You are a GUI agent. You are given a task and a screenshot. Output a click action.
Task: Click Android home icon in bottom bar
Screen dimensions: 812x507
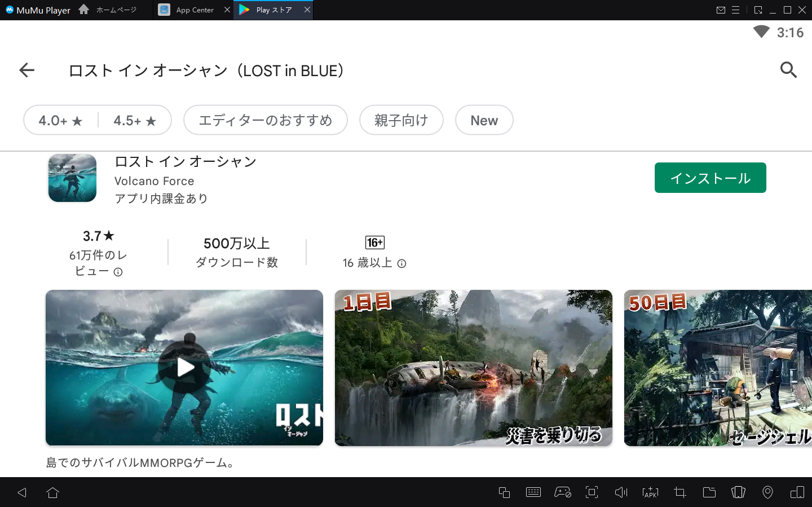coord(53,492)
